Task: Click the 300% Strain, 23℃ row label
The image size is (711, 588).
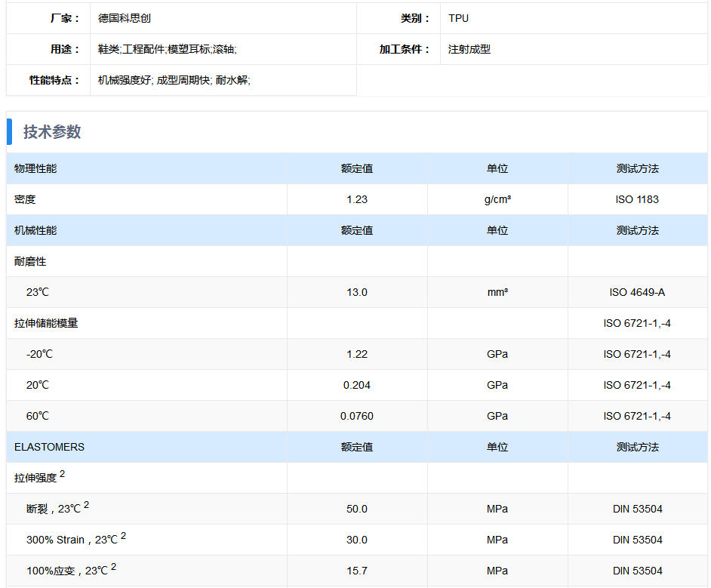Action: click(x=72, y=540)
